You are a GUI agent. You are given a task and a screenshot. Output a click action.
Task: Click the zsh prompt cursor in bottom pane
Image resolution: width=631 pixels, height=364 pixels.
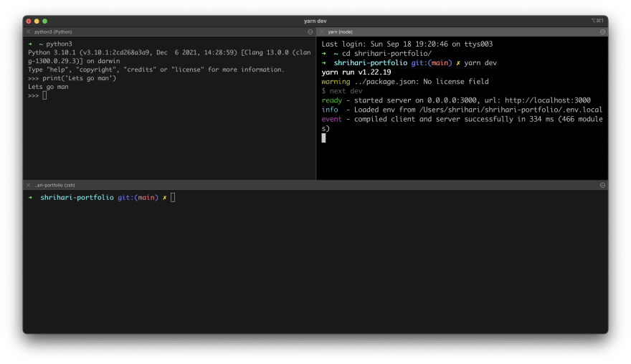pos(173,198)
